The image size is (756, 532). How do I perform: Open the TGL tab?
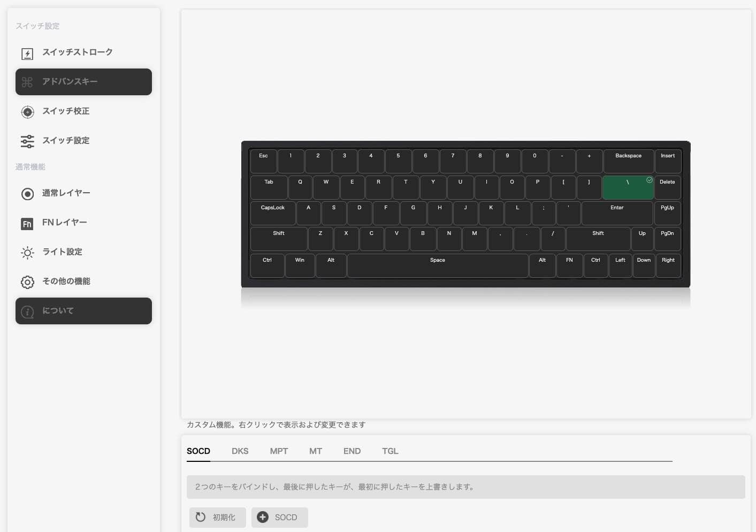tap(390, 451)
